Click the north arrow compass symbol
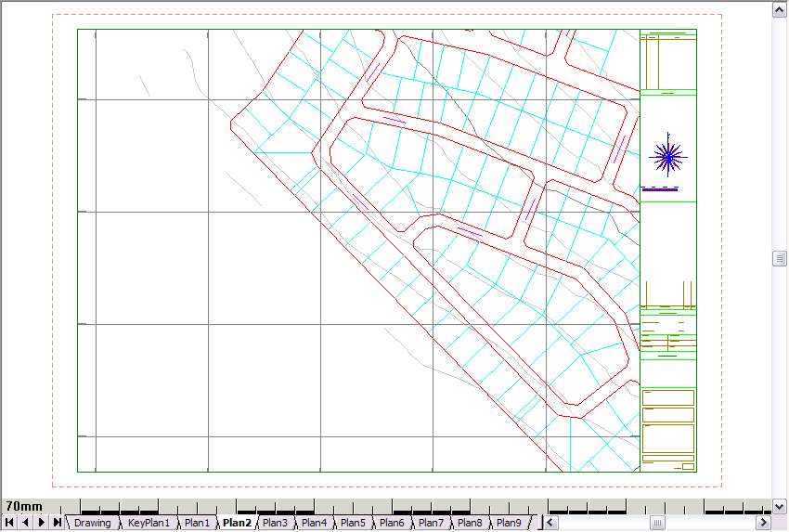The height and width of the screenshot is (532, 789). click(x=666, y=156)
